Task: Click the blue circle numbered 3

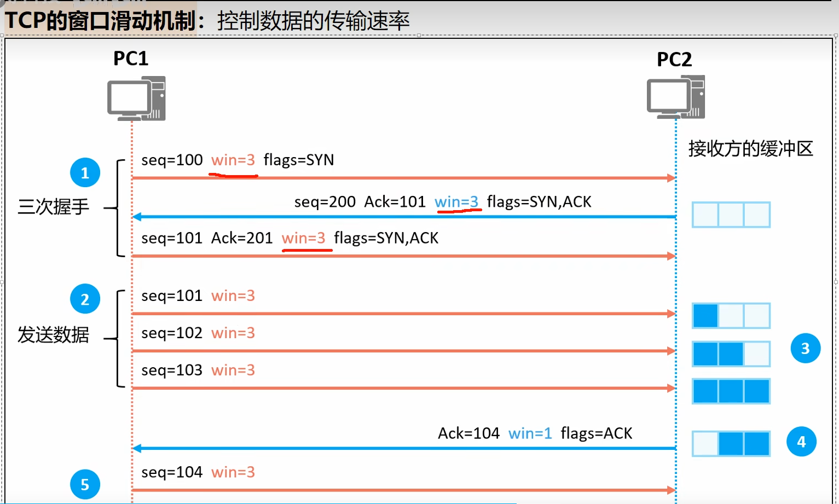Action: 805,348
